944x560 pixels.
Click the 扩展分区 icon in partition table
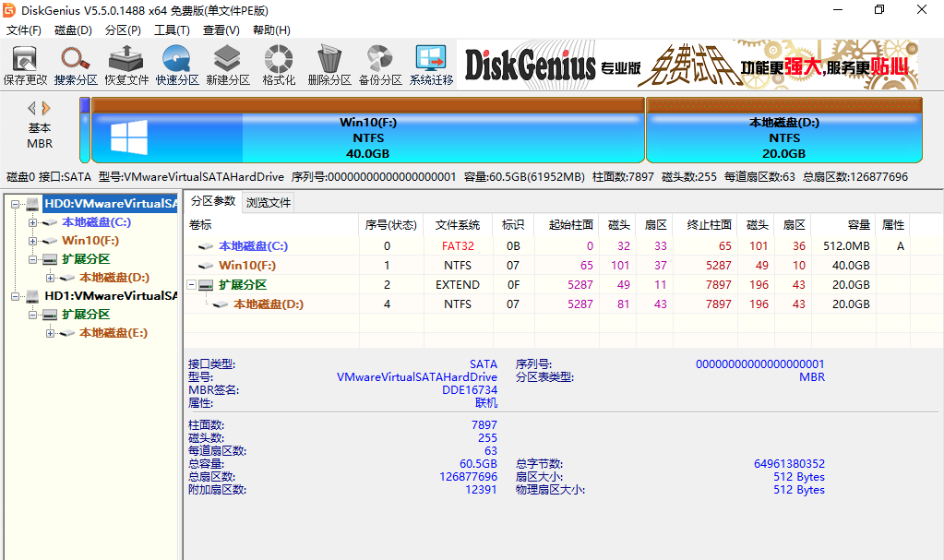[x=206, y=285]
